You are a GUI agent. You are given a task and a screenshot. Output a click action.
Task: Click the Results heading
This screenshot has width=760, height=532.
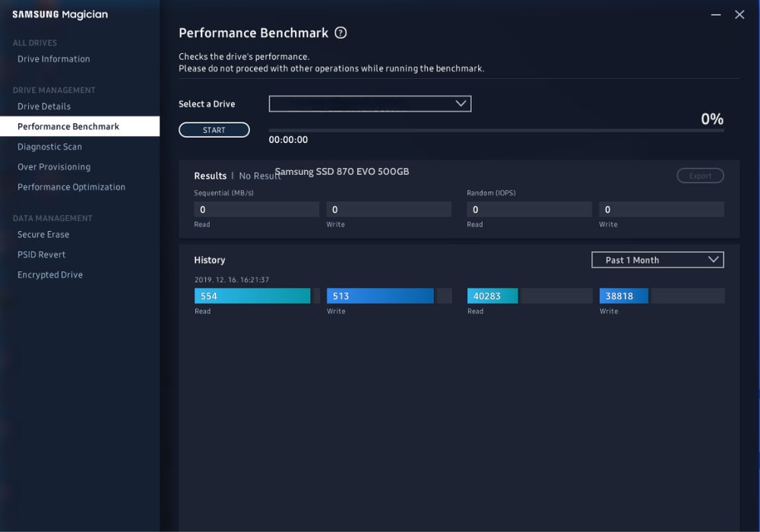point(211,176)
